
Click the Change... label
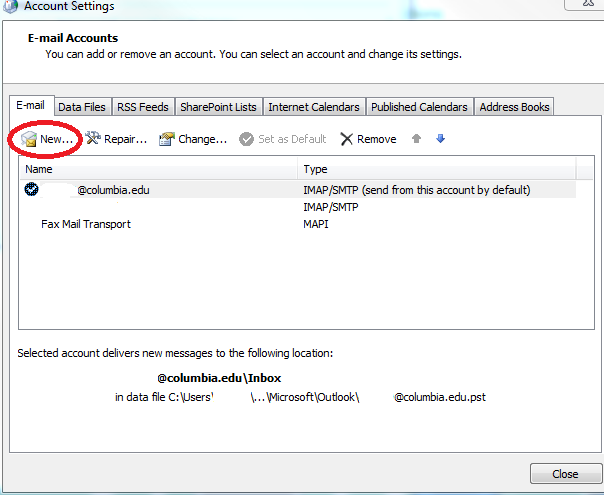(203, 139)
